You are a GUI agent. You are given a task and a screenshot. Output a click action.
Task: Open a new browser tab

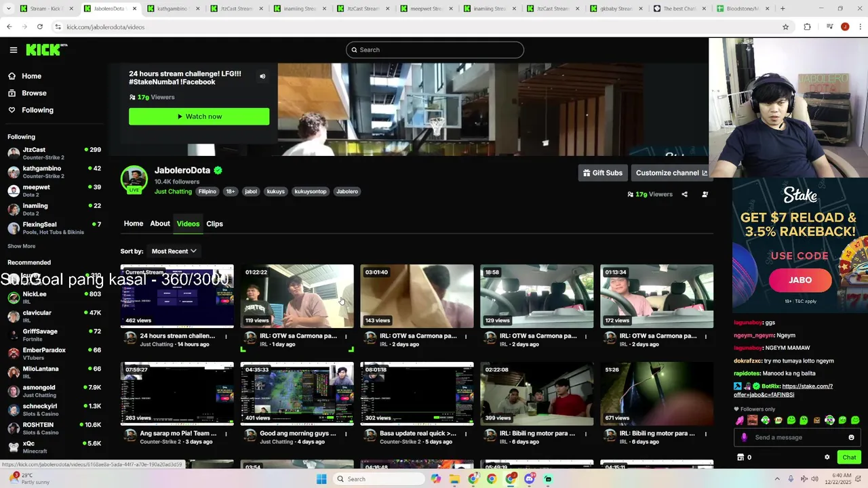pos(783,9)
